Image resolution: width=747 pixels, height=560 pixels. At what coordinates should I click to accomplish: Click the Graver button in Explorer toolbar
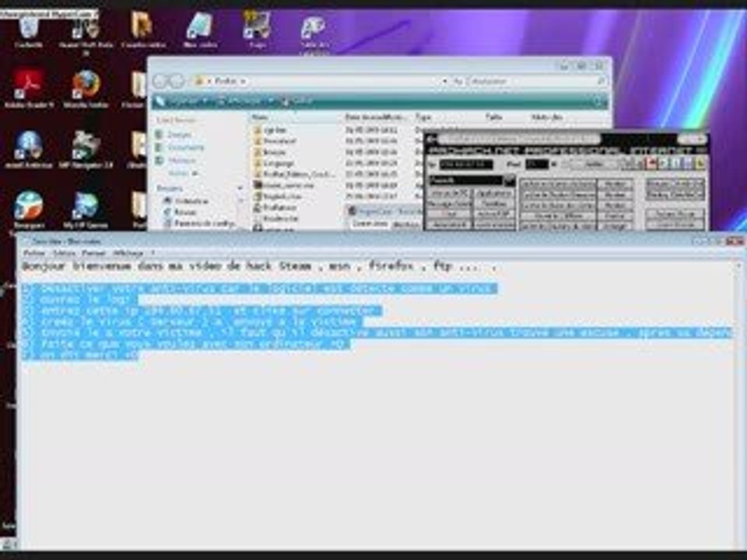[299, 101]
